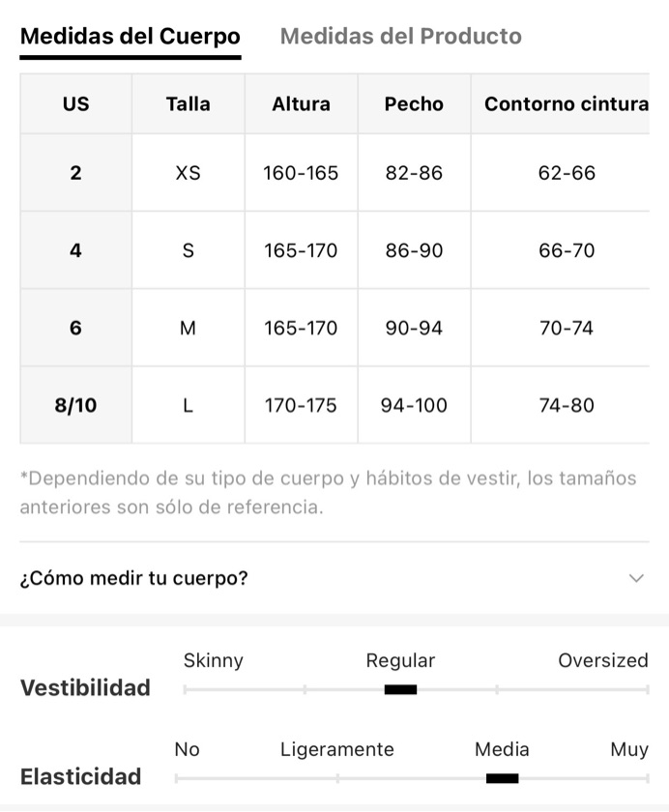Click the L size cell
Viewport: 669px width, 812px height.
188,405
